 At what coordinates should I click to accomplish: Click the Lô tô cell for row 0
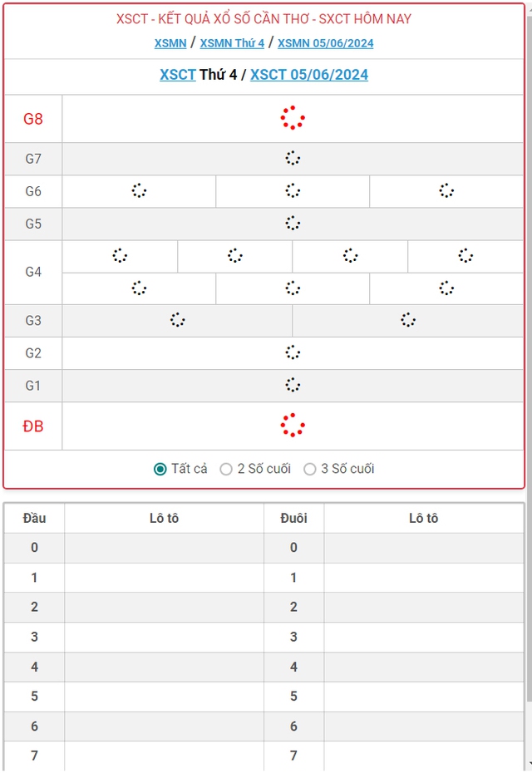[162, 548]
